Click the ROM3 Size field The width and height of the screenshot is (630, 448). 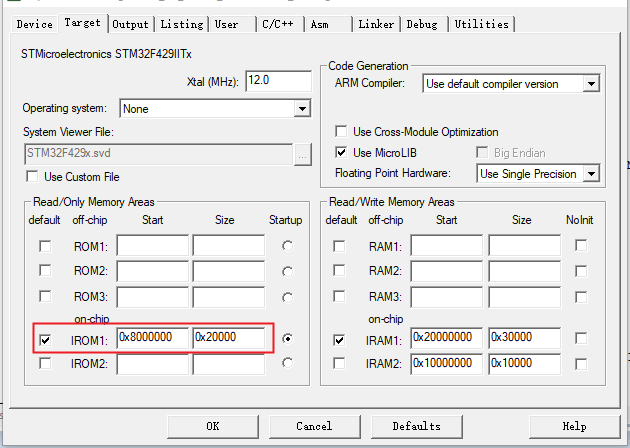coord(229,297)
